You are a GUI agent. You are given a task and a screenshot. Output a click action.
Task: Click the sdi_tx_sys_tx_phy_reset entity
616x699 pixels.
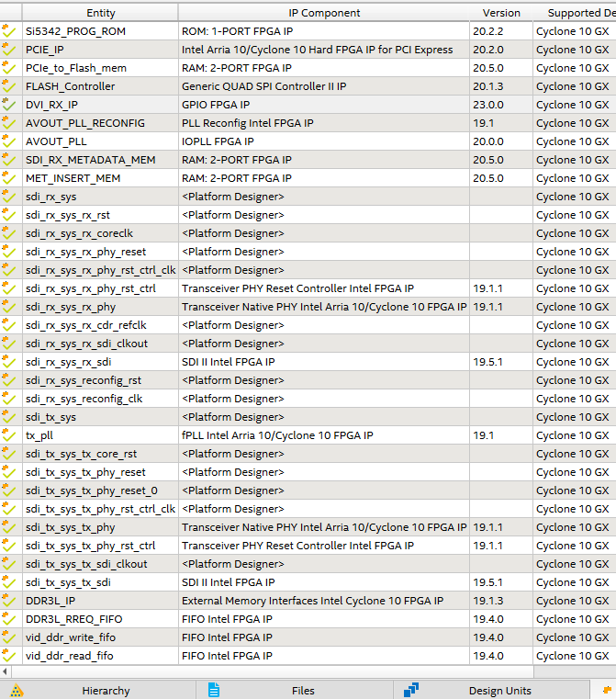pos(85,472)
